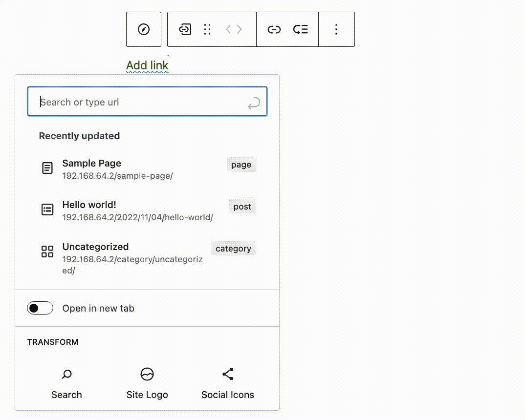
Task: Click the drag handle icon
Action: pos(207,29)
